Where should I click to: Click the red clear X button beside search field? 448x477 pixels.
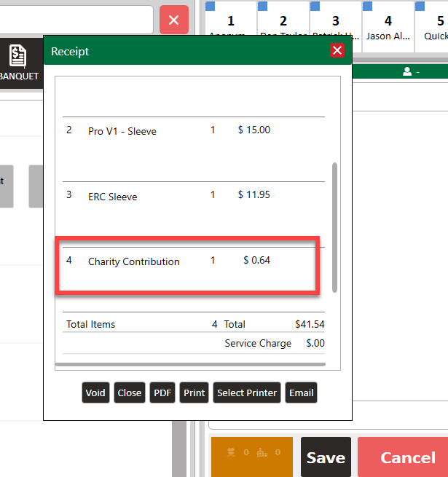[173, 20]
